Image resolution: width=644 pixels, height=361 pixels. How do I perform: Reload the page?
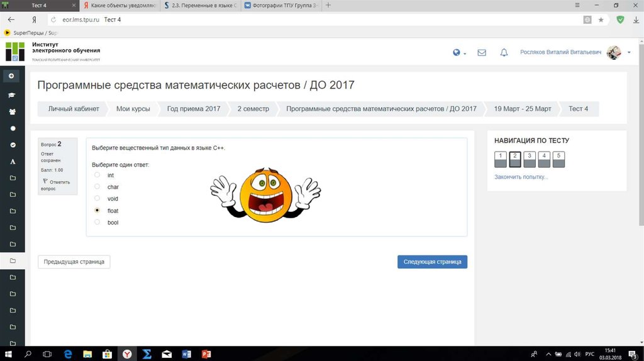click(53, 19)
